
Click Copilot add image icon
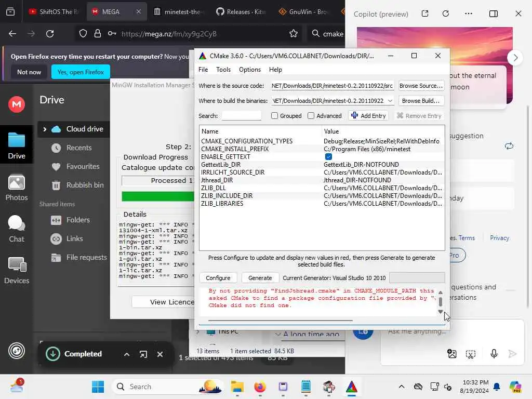452,354
